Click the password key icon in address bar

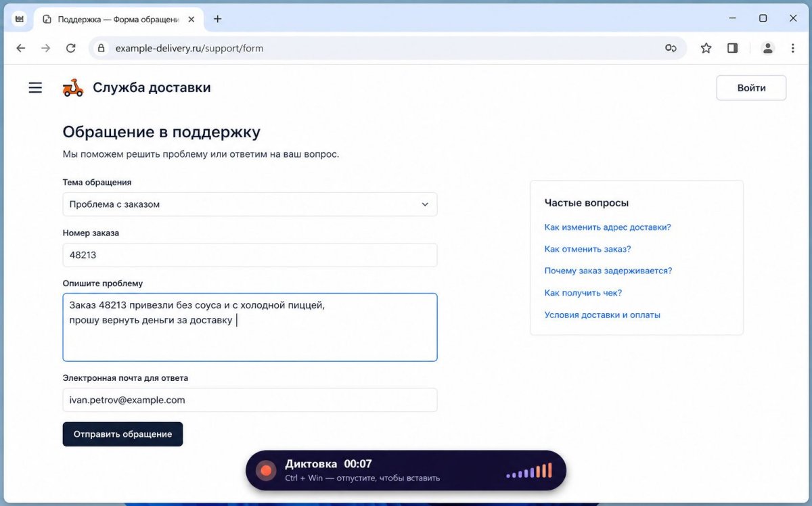pos(671,48)
